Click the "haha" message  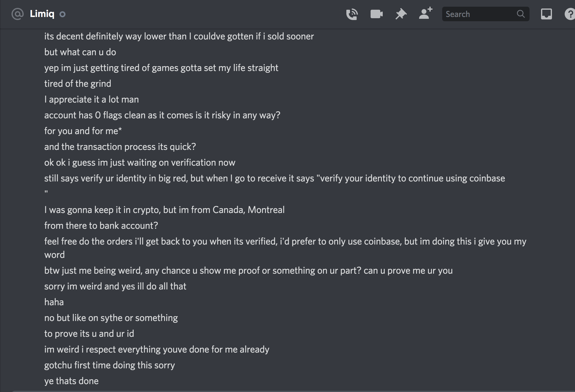pos(54,302)
